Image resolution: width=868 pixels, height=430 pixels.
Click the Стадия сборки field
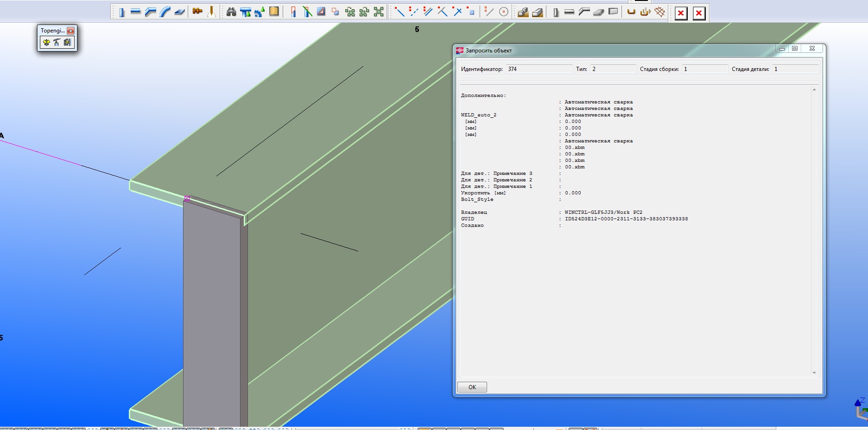click(704, 69)
